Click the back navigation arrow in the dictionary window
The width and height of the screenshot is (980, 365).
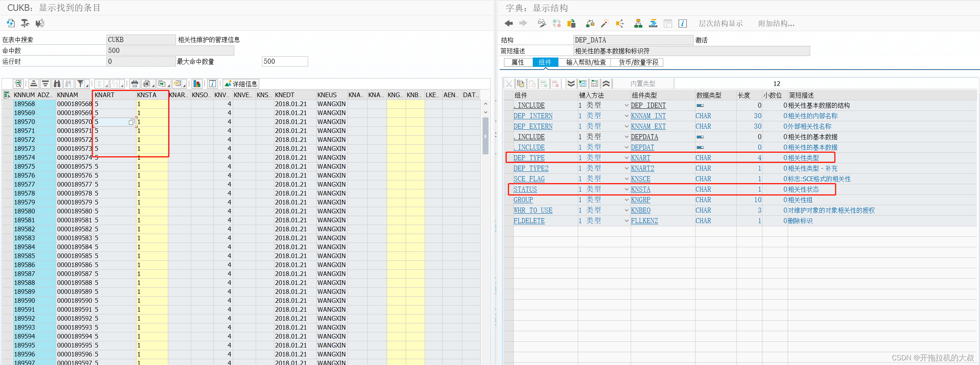pyautogui.click(x=508, y=23)
